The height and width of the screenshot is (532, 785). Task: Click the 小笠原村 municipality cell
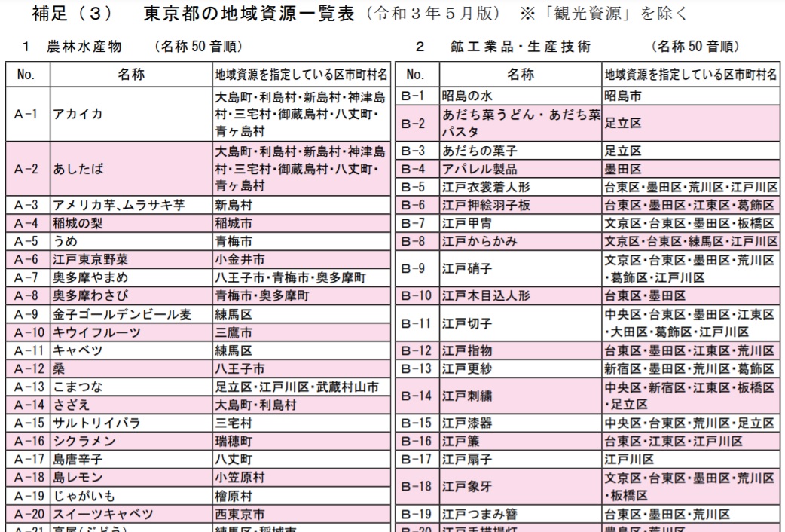tap(240, 478)
